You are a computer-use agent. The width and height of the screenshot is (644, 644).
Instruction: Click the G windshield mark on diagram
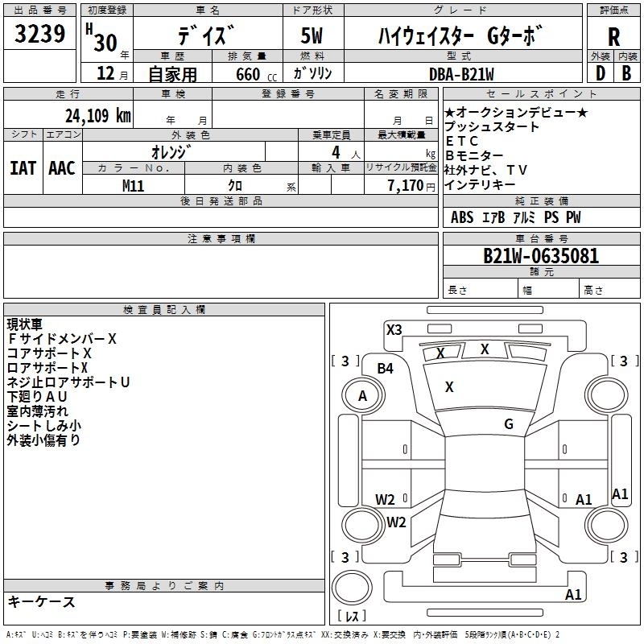(509, 424)
